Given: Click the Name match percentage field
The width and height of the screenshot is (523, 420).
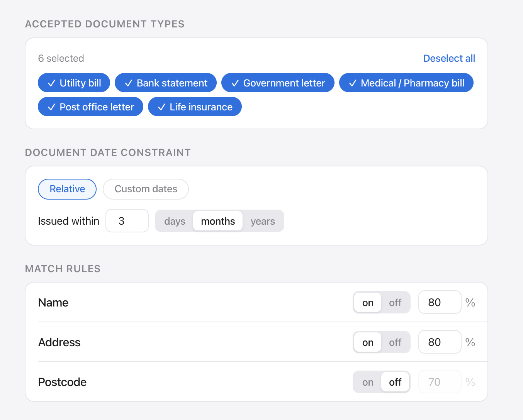Looking at the screenshot, I should coord(440,302).
